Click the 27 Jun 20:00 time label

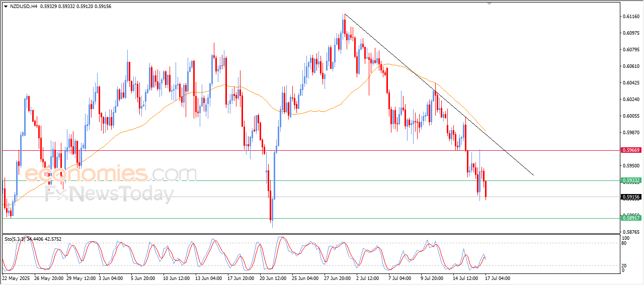pyautogui.click(x=338, y=277)
